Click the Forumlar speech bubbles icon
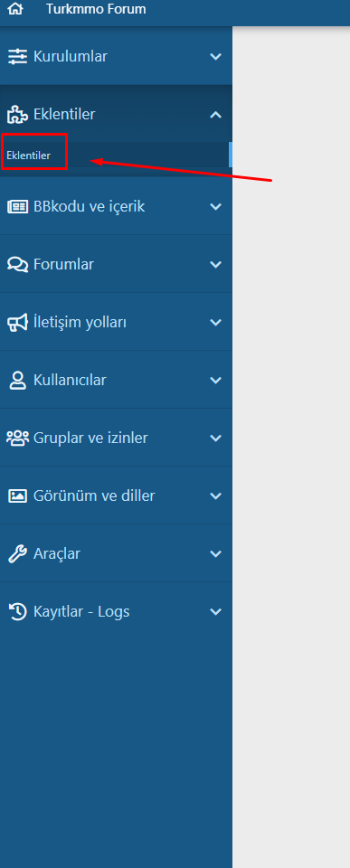The height and width of the screenshot is (868, 350). (17, 265)
